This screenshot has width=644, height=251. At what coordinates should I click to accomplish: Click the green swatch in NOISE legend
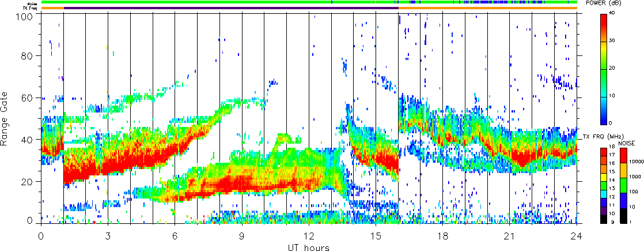click(623, 186)
